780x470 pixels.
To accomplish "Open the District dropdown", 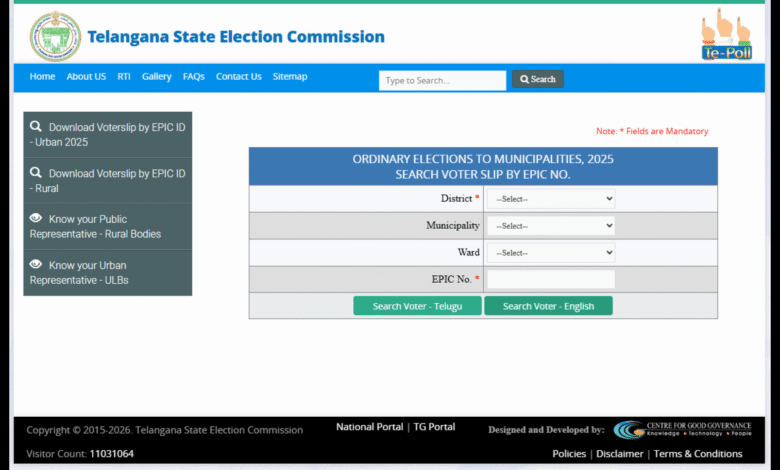I will coord(550,199).
